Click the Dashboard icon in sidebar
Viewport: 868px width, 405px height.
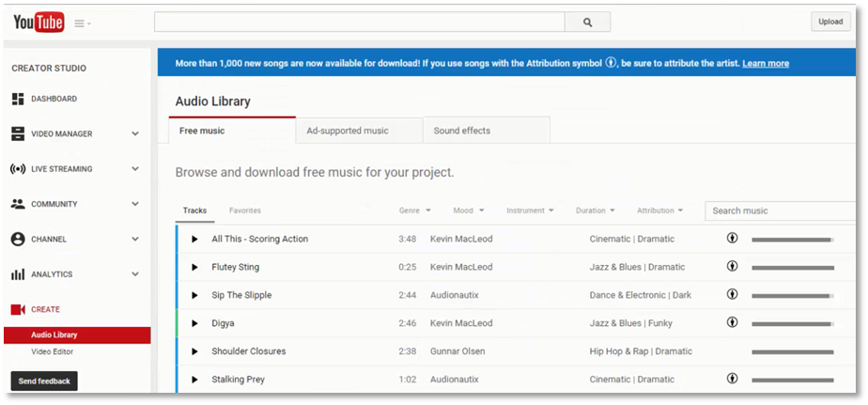[x=18, y=99]
